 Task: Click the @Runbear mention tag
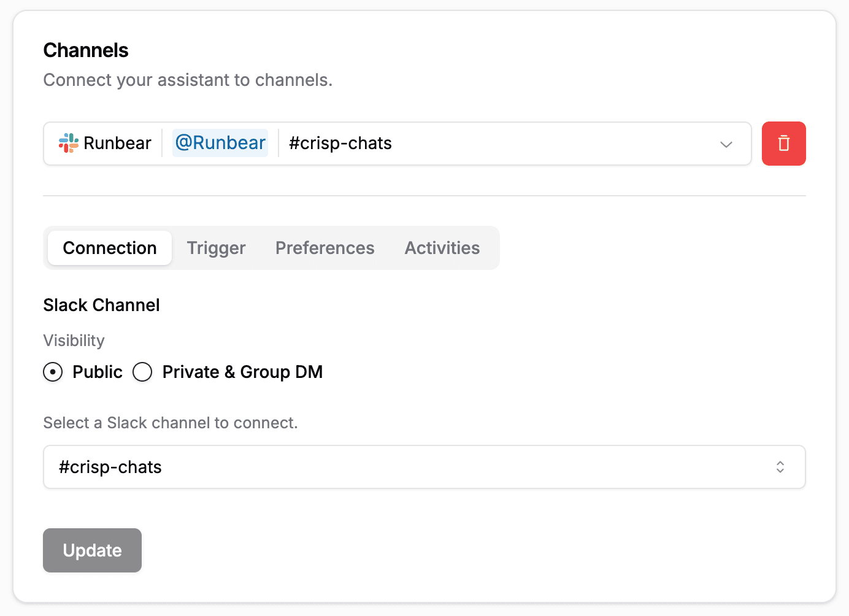[x=220, y=143]
